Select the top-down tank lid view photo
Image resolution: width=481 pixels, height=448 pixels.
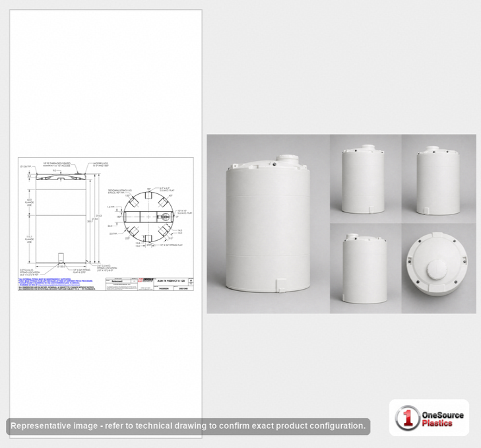(x=439, y=269)
